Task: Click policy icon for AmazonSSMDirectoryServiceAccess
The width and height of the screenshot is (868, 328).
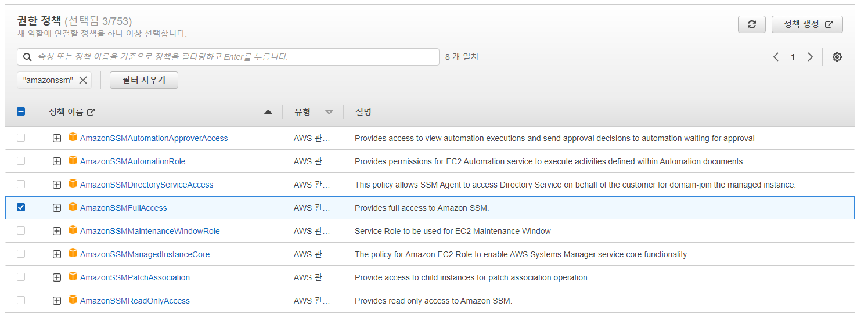Action: click(73, 184)
